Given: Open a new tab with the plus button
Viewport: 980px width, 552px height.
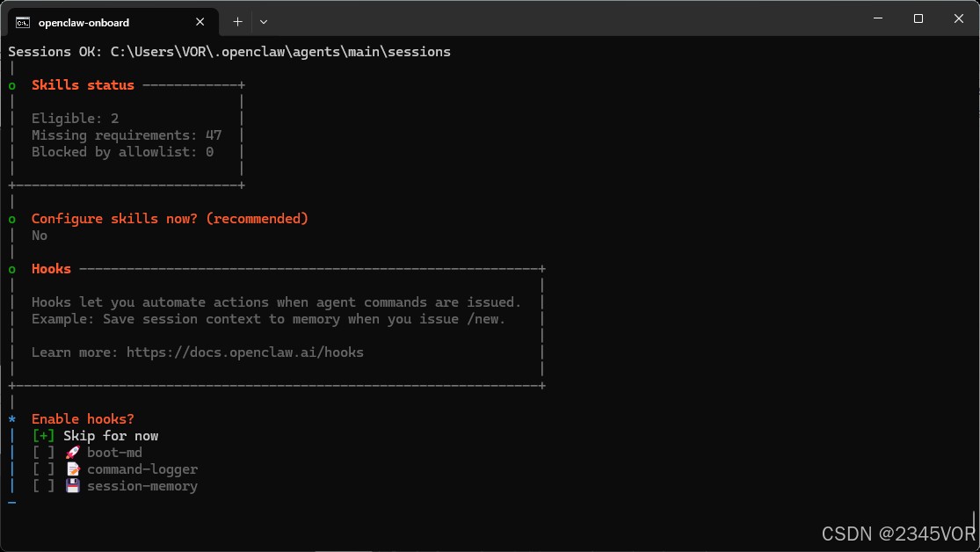Looking at the screenshot, I should (237, 21).
